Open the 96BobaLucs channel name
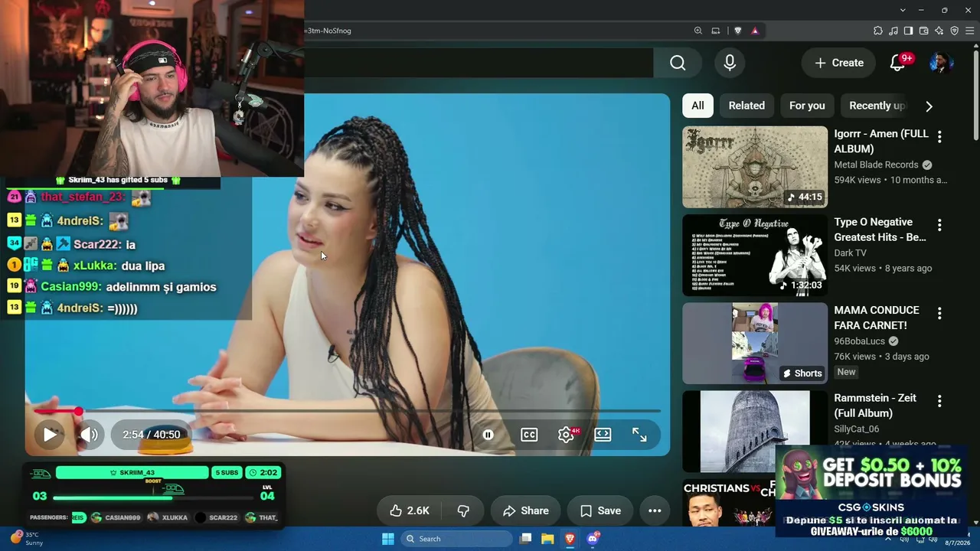The width and height of the screenshot is (980, 551). [x=859, y=341]
